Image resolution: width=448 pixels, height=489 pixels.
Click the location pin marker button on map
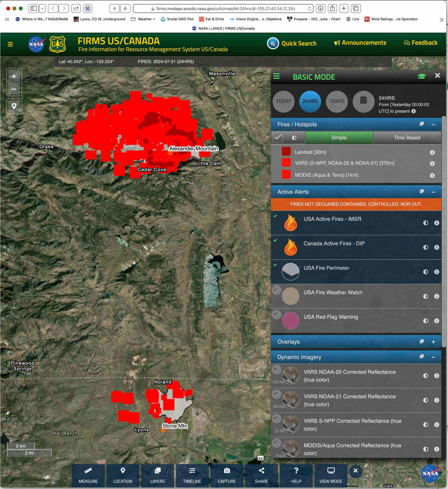[14, 106]
